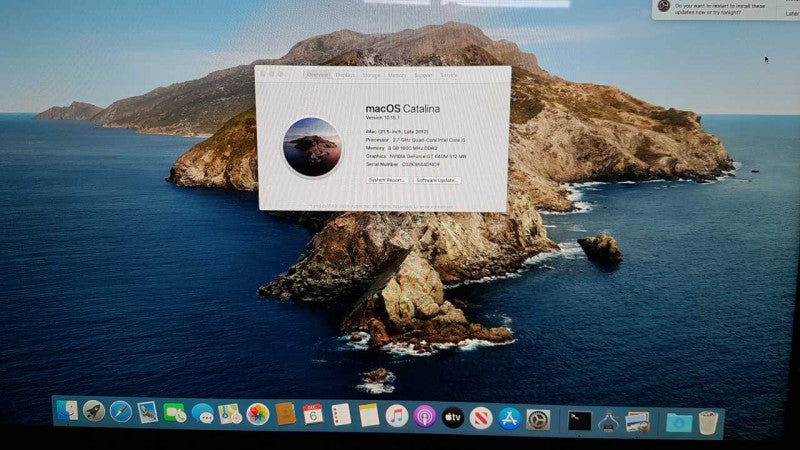Switch to the Displays tab

pyautogui.click(x=345, y=74)
